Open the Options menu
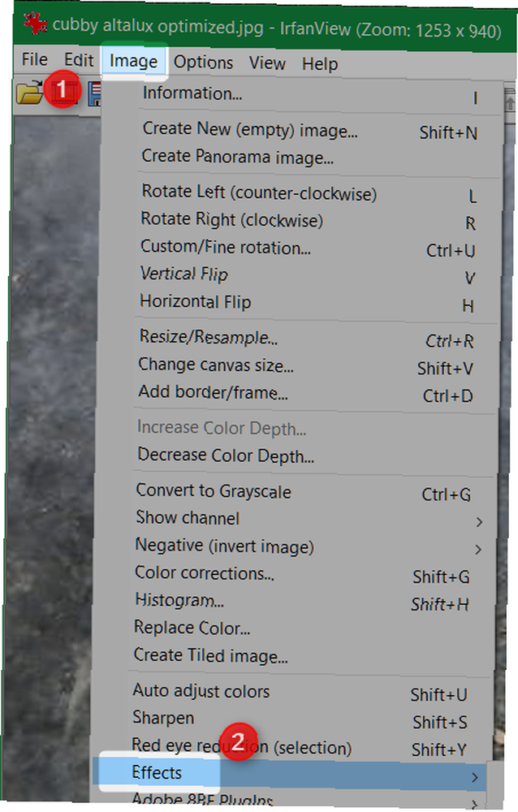This screenshot has width=518, height=812. tap(203, 63)
